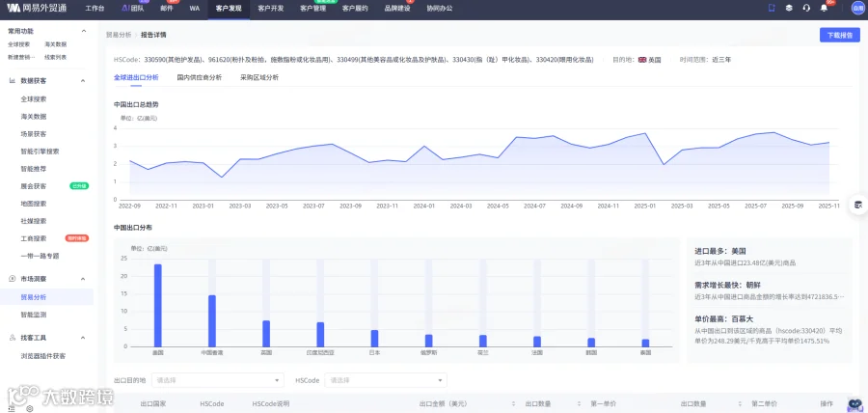Click the graduation cap learning icon

coord(789,9)
